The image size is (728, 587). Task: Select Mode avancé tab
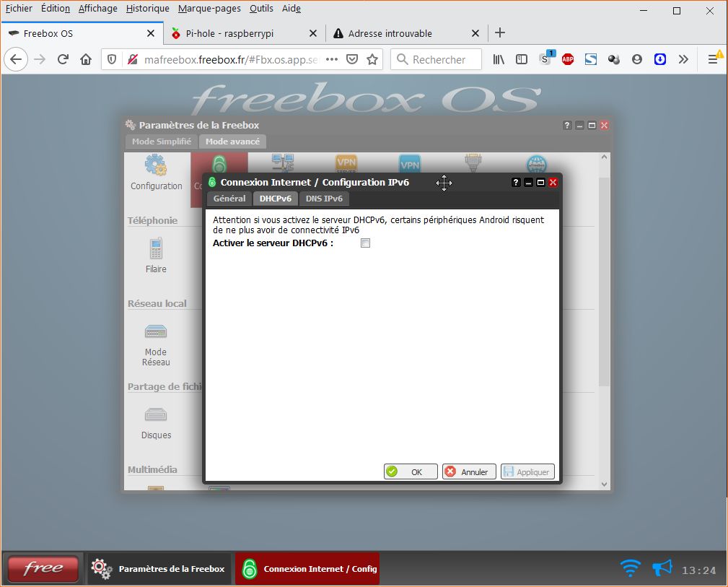click(232, 142)
